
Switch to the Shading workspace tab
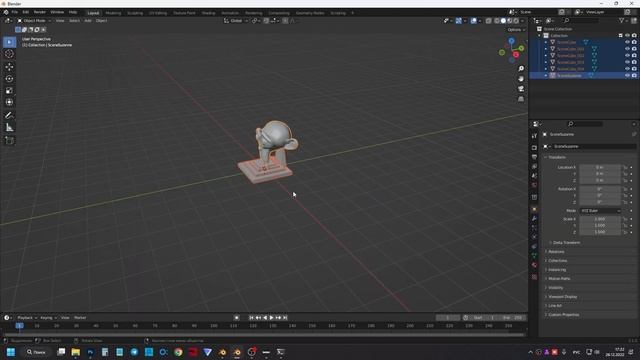(208, 13)
